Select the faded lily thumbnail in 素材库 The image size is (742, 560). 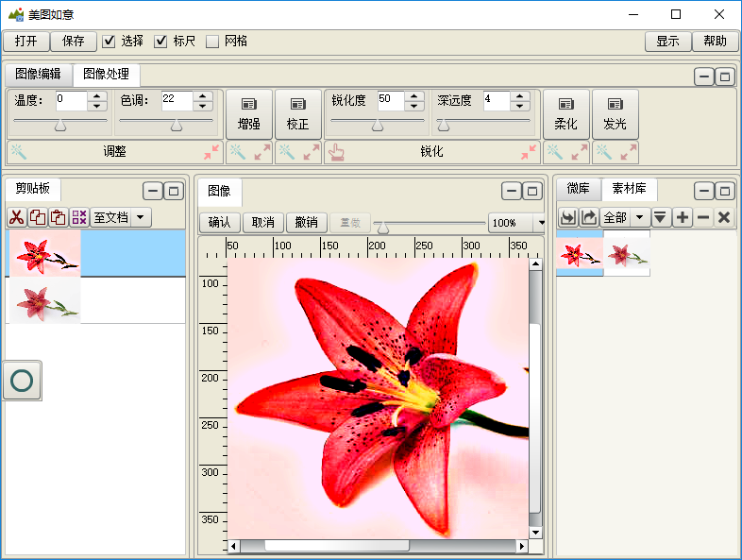coord(627,253)
